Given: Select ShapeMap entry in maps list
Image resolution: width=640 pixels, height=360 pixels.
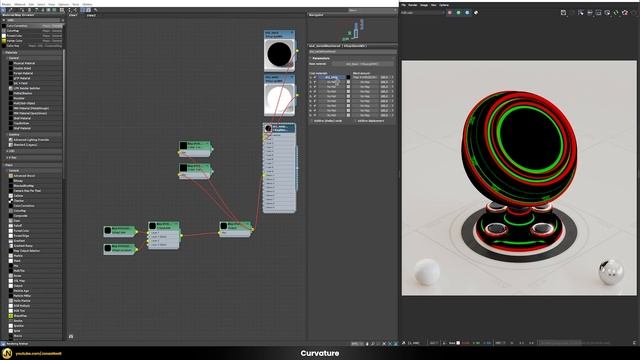Looking at the screenshot, I should [20, 316].
